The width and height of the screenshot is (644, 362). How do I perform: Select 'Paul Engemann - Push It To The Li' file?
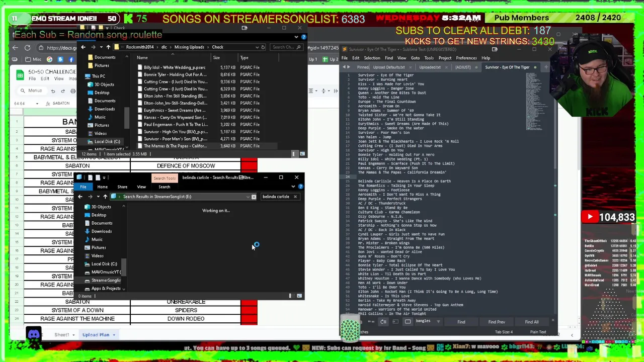point(175,124)
